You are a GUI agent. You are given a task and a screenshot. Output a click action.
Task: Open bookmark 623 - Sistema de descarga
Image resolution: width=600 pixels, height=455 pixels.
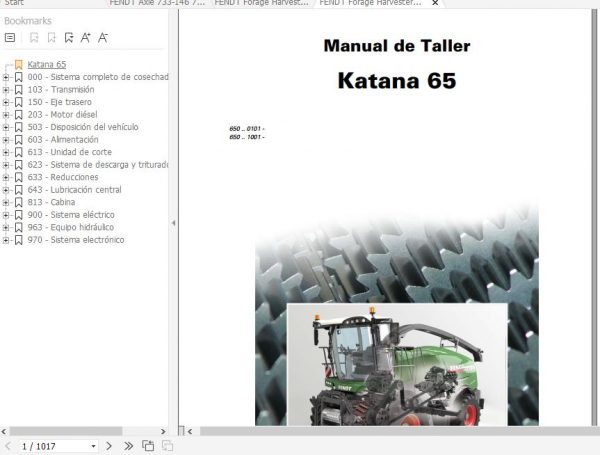point(98,165)
